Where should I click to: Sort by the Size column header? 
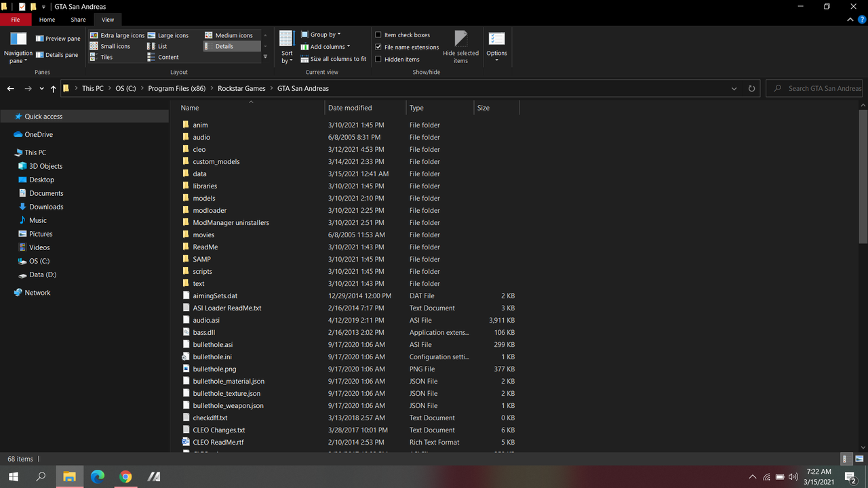[x=496, y=108]
